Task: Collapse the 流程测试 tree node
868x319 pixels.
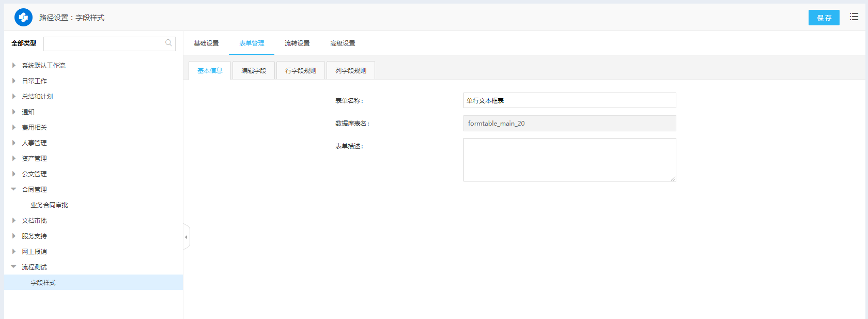Action: click(14, 267)
